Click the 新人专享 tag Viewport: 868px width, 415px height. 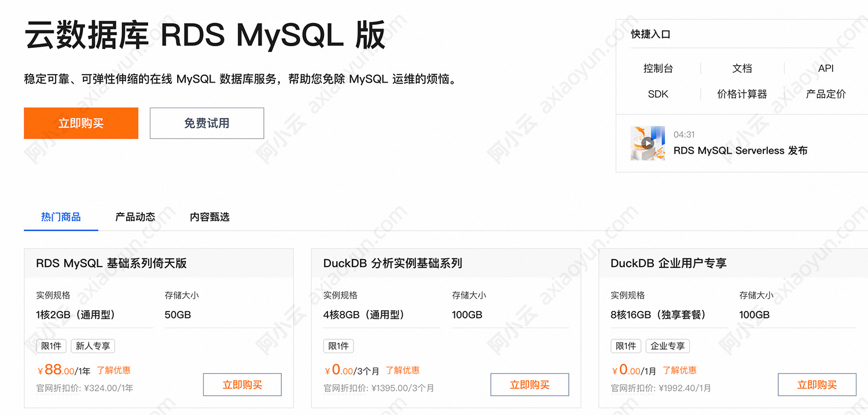click(x=93, y=346)
